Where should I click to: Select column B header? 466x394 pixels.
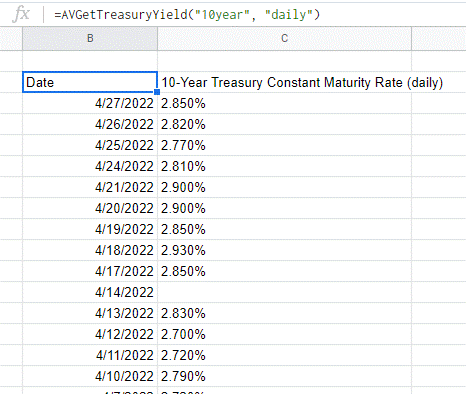click(90, 38)
